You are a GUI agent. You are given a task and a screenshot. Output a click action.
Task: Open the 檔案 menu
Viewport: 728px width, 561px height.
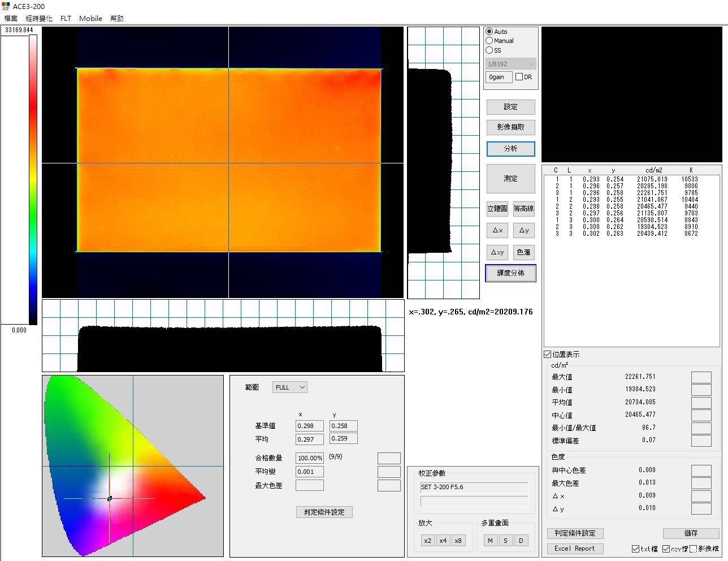coord(11,19)
